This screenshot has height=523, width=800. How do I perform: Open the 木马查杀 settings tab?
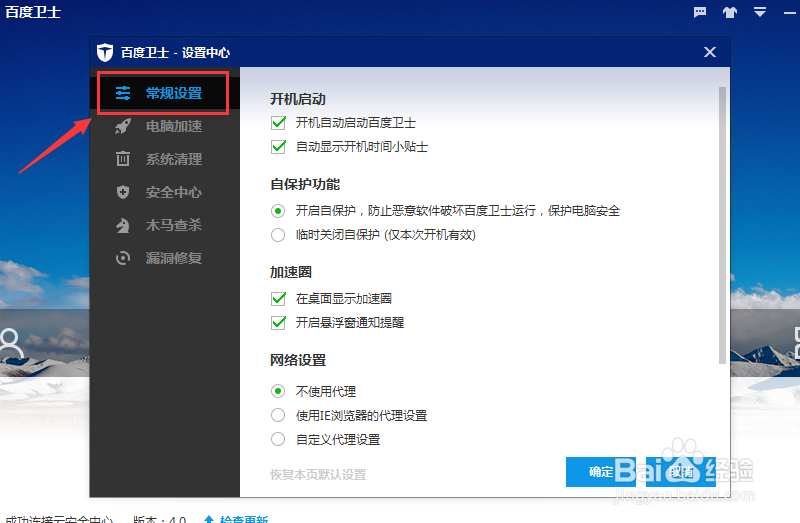pos(164,225)
